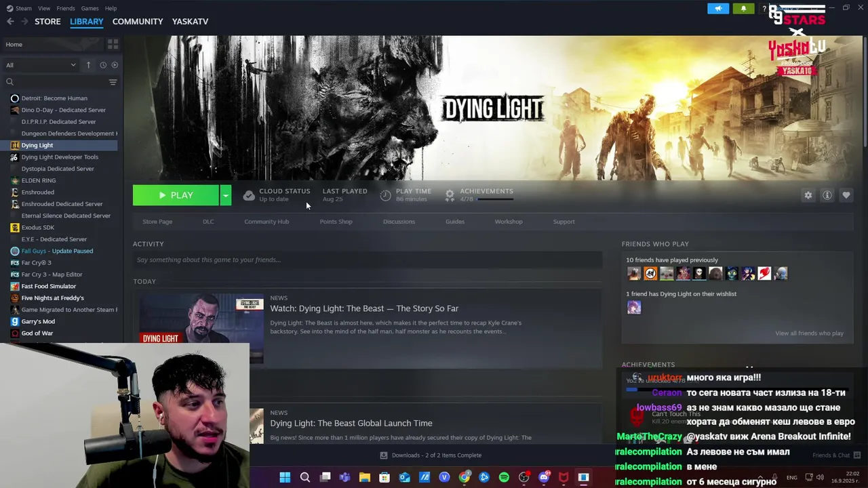Open the Friends menu
Viewport: 868px width, 488px height.
tap(66, 8)
